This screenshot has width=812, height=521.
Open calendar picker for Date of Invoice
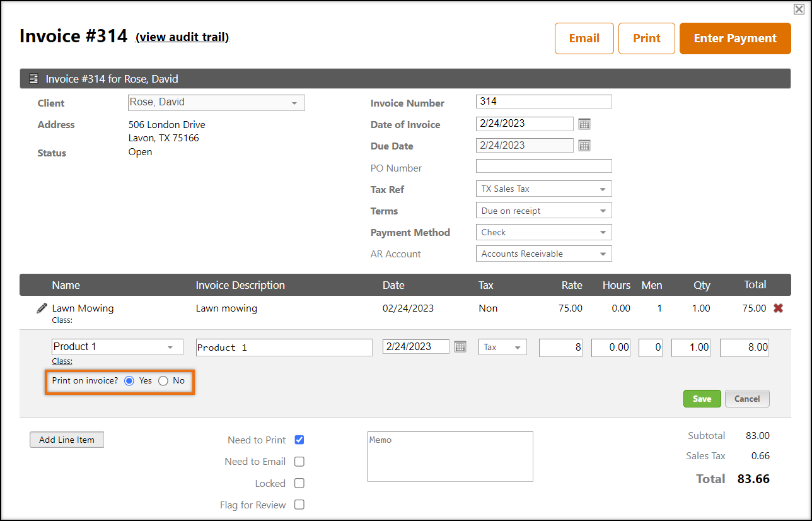pyautogui.click(x=584, y=124)
